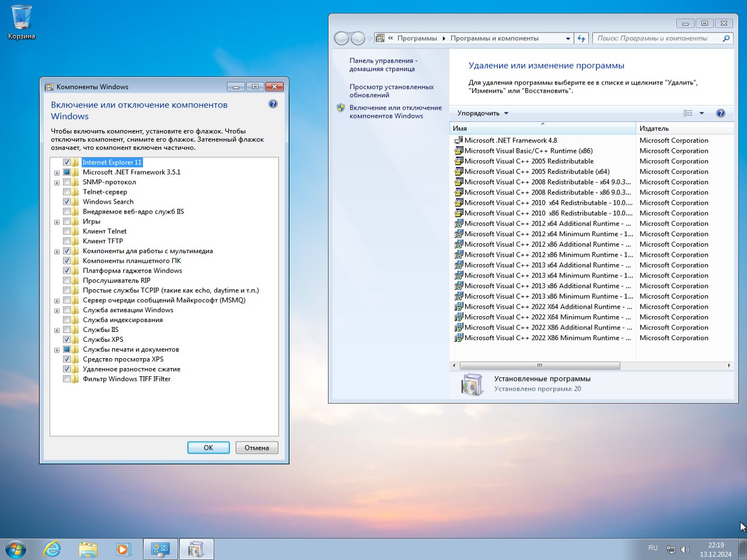Click the Visual Basic/C++ Runtime (x86) program icon
747x560 pixels.
pos(459,151)
